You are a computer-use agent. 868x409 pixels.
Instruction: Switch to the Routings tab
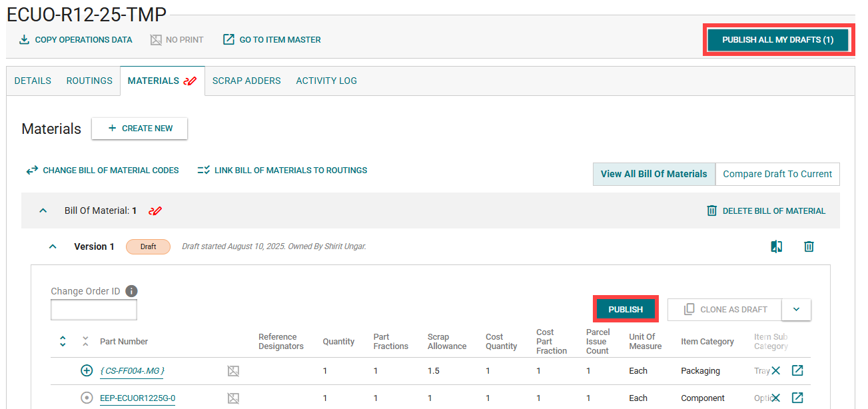pos(89,81)
